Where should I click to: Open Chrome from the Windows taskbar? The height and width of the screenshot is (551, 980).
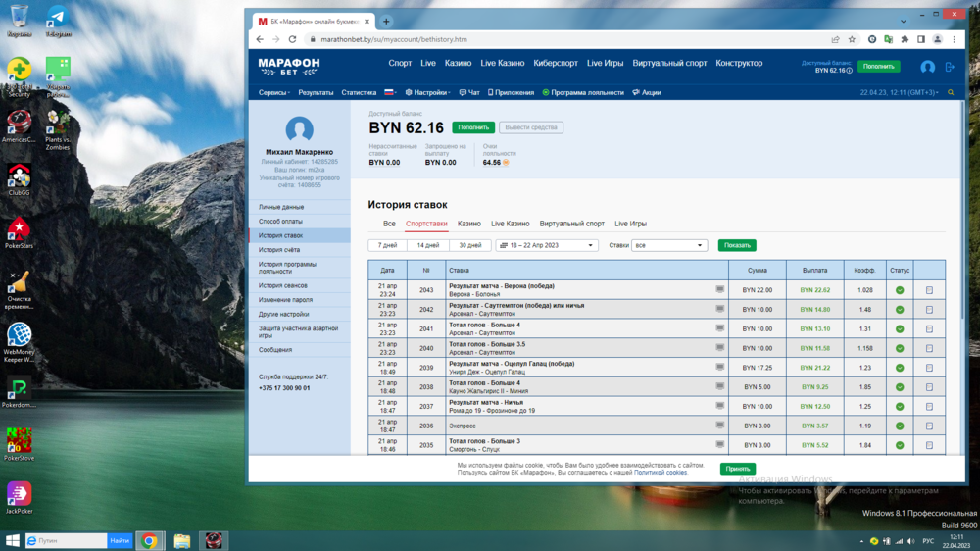pos(149,540)
